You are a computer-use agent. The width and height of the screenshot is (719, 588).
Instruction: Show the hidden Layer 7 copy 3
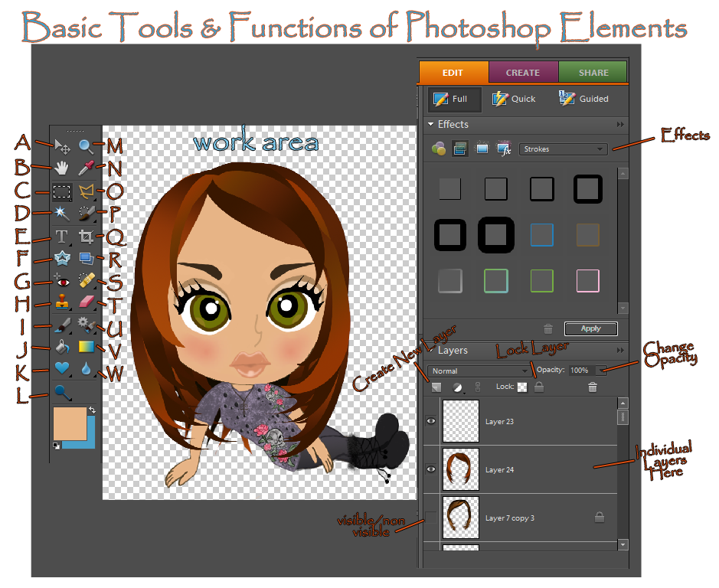click(431, 518)
